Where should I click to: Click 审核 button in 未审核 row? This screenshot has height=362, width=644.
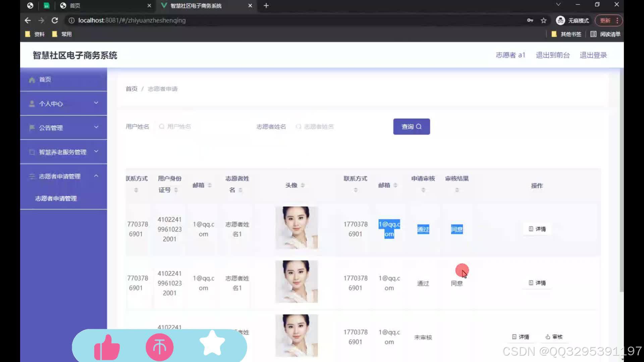554,337
